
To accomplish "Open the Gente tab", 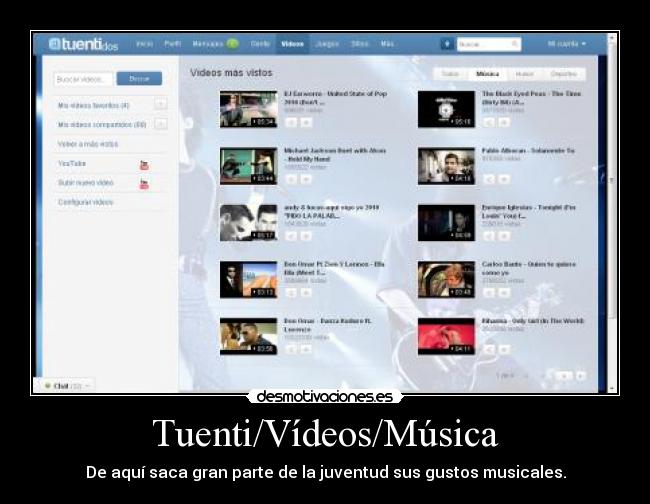I will (x=260, y=44).
